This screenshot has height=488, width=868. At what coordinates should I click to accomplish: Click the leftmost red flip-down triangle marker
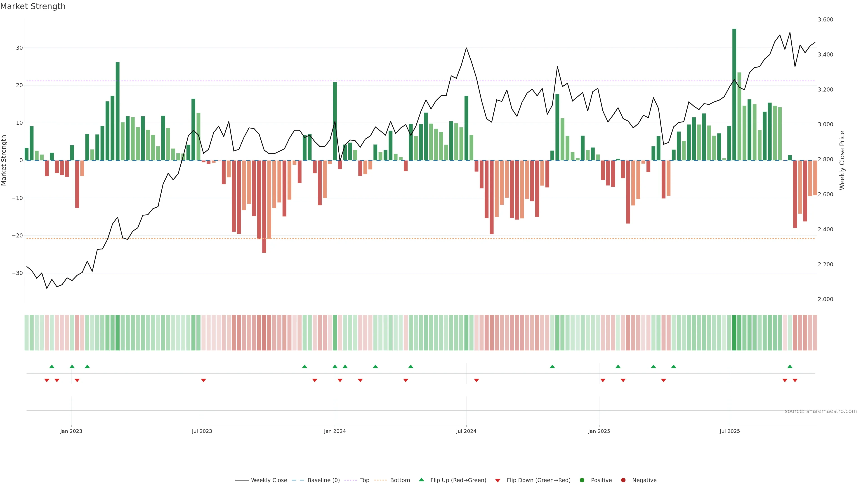tap(47, 380)
